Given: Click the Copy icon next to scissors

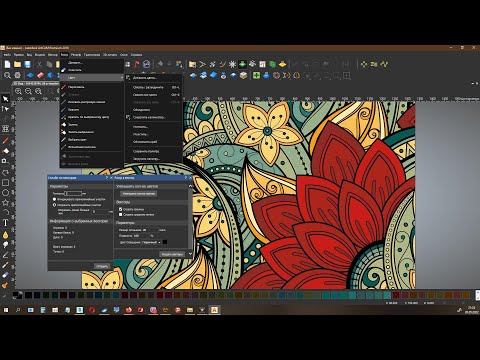Looking at the screenshot, I should point(49,64).
